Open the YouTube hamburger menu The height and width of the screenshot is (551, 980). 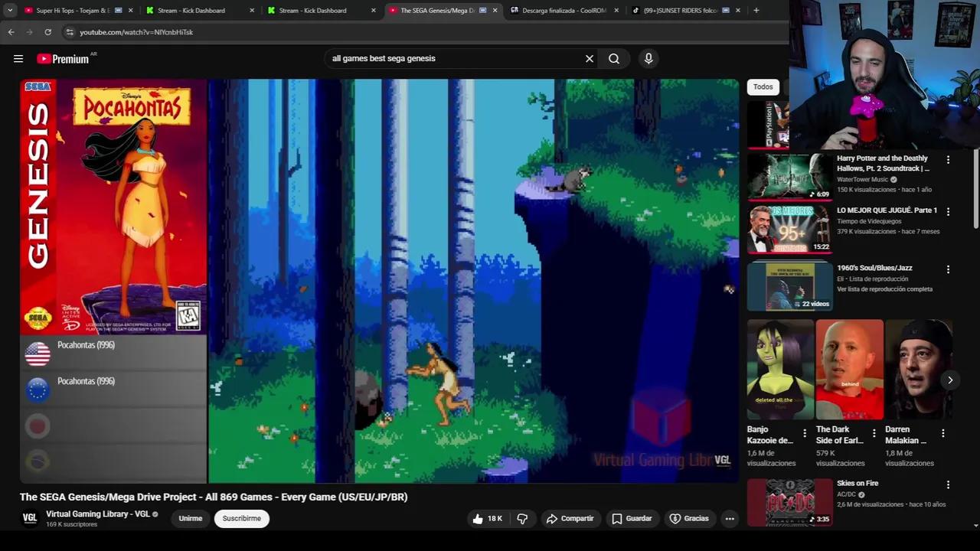point(18,58)
